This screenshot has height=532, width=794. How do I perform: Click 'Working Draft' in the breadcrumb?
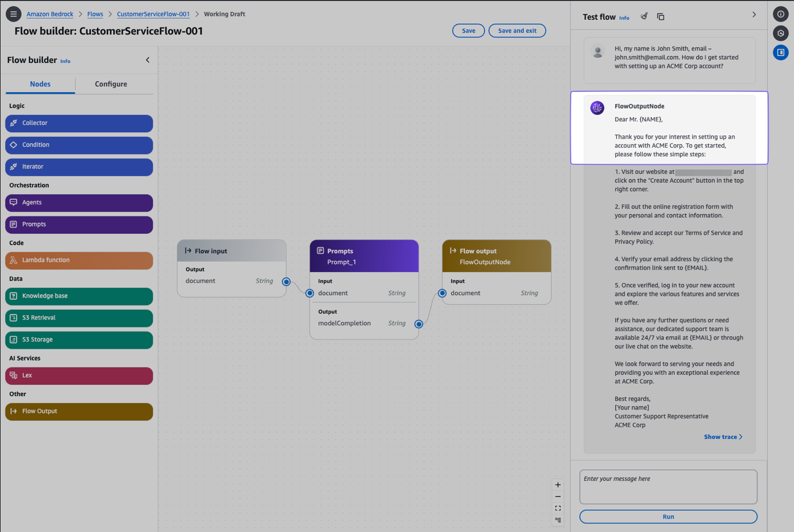(x=224, y=14)
